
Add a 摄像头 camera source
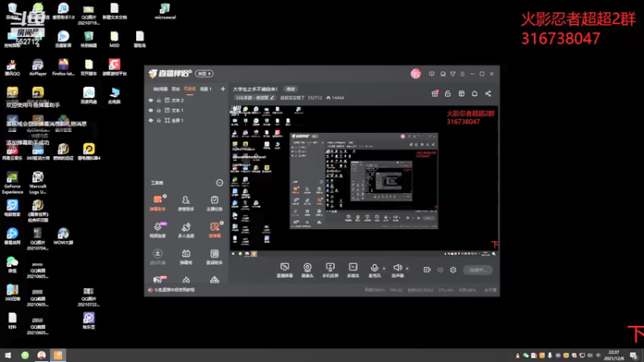click(x=308, y=270)
